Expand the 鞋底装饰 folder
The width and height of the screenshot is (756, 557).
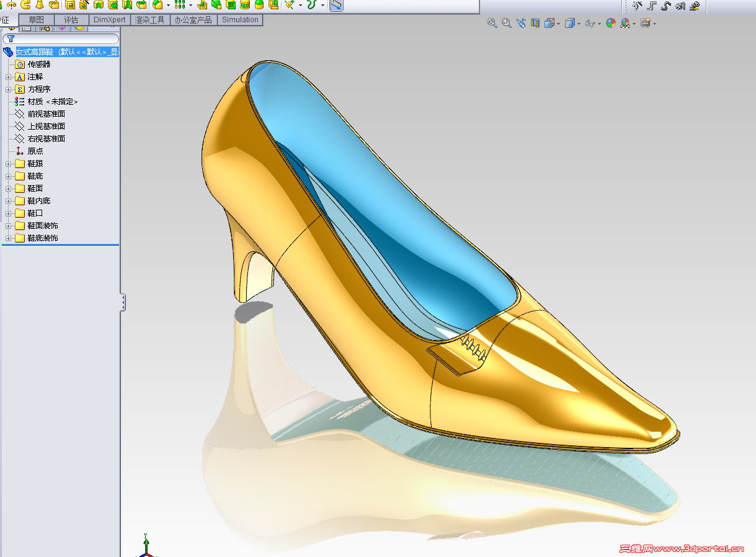9,238
